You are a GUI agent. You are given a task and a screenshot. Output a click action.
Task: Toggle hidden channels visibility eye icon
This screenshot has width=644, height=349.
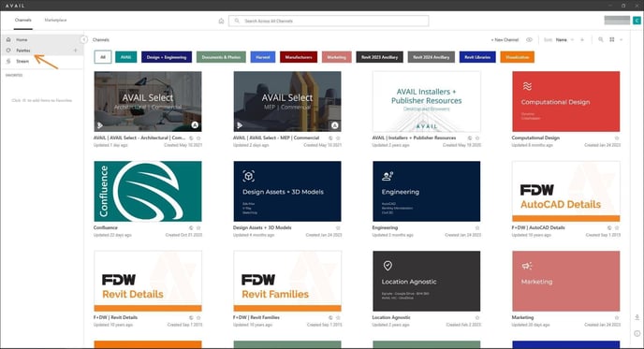pyautogui.click(x=529, y=40)
